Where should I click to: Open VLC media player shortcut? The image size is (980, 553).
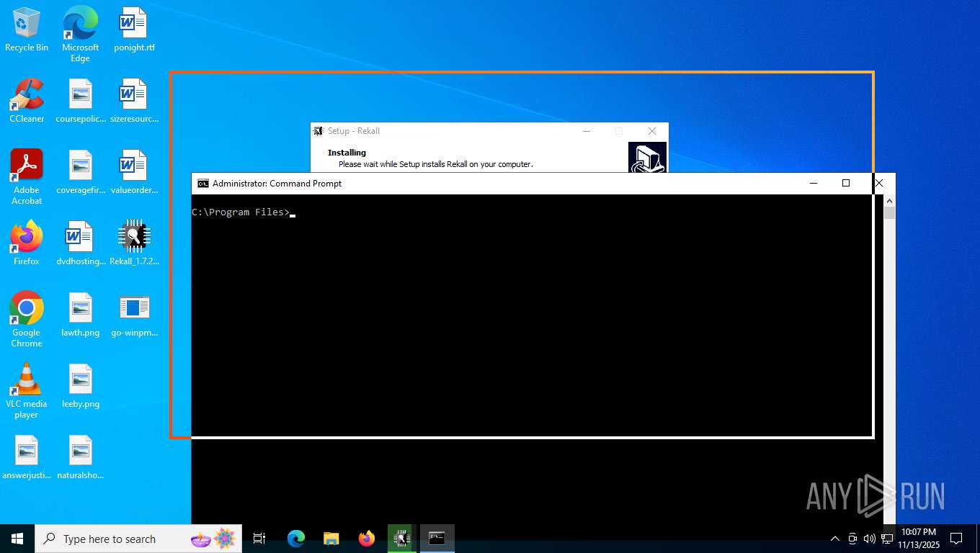[27, 391]
